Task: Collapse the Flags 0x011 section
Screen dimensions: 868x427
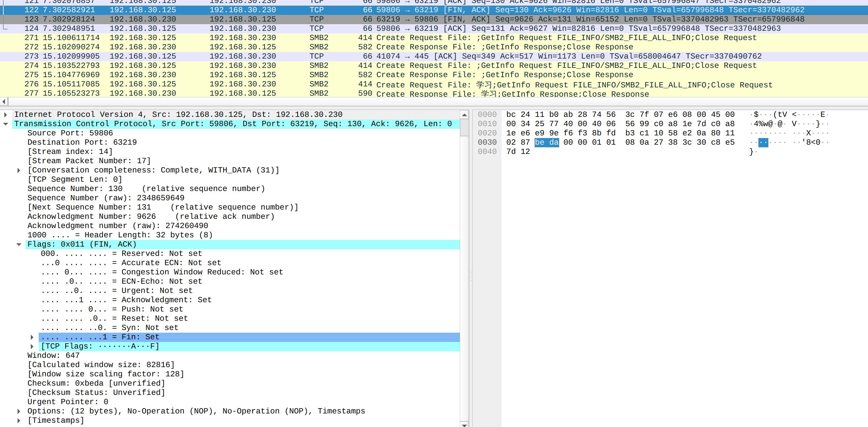Action: click(x=19, y=244)
